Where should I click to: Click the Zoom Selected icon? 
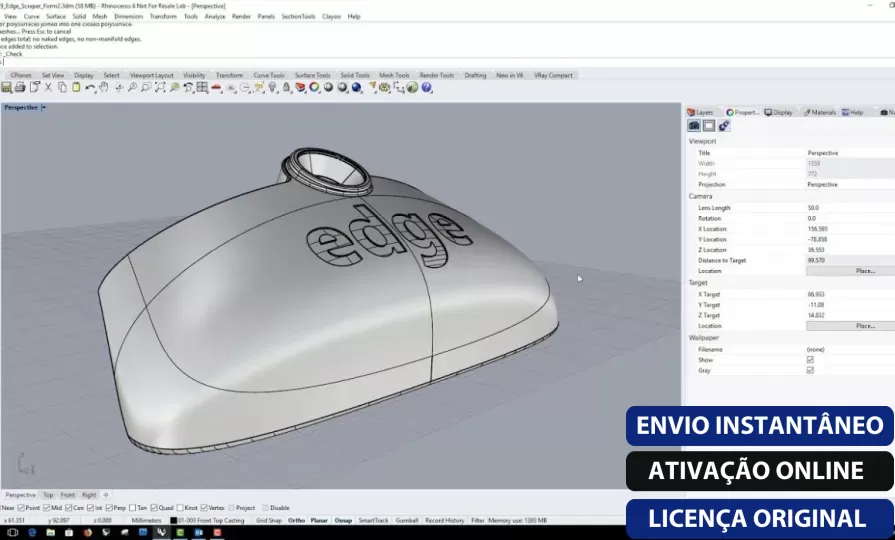pyautogui.click(x=174, y=87)
